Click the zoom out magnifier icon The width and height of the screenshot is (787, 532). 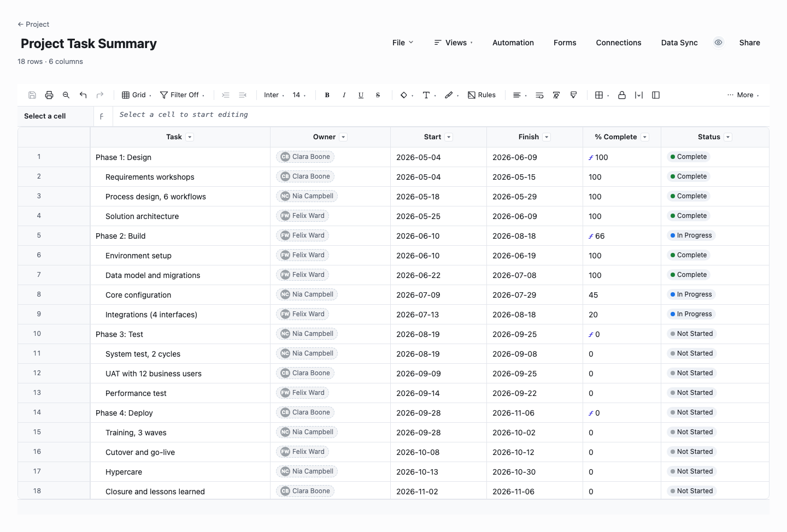[66, 95]
